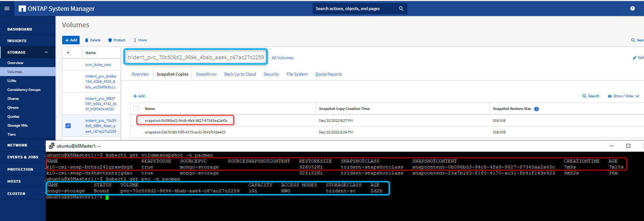Click the PuTTY terminal window icon
This screenshot has width=644, height=221.
[52, 146]
